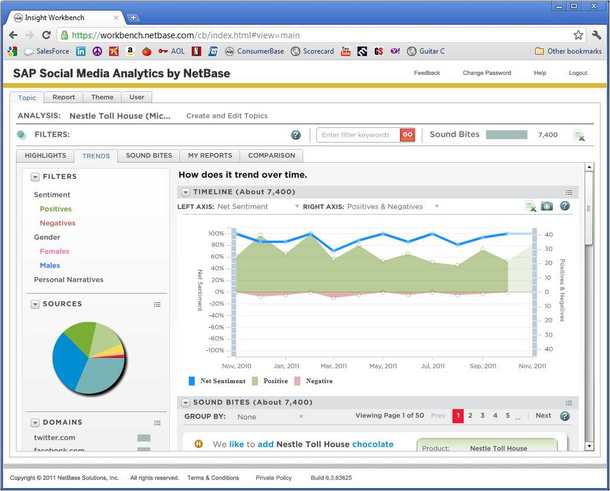This screenshot has height=491, width=610.
Task: Filter by Personal Narratives
Action: tap(68, 280)
